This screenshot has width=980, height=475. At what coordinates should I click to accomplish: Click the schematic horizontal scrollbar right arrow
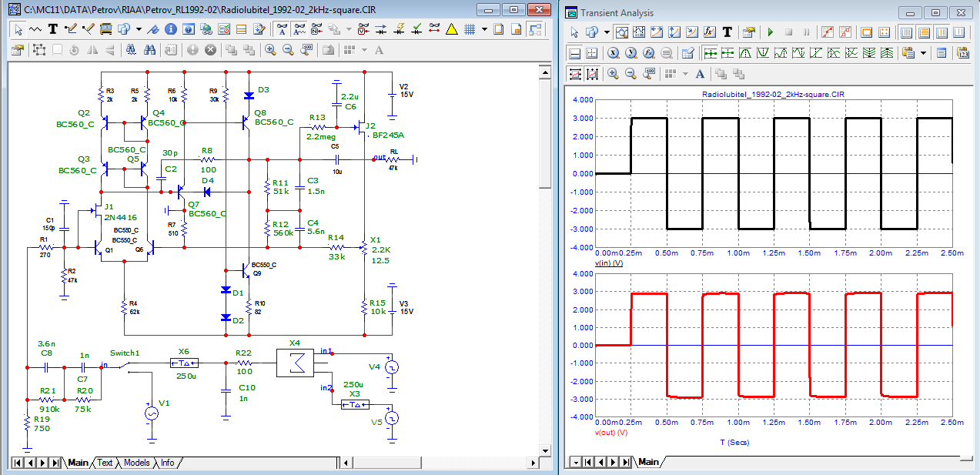(x=532, y=463)
